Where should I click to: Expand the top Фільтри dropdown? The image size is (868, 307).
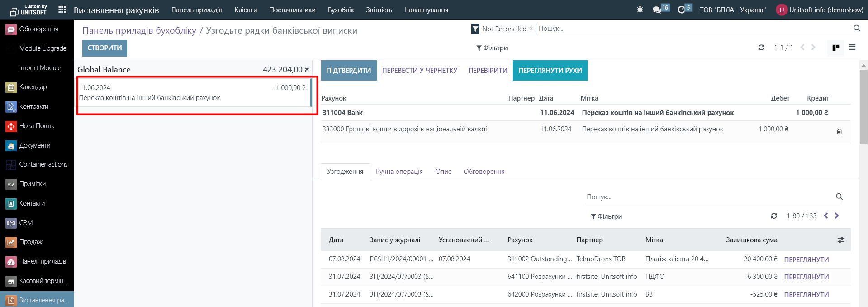click(x=492, y=48)
